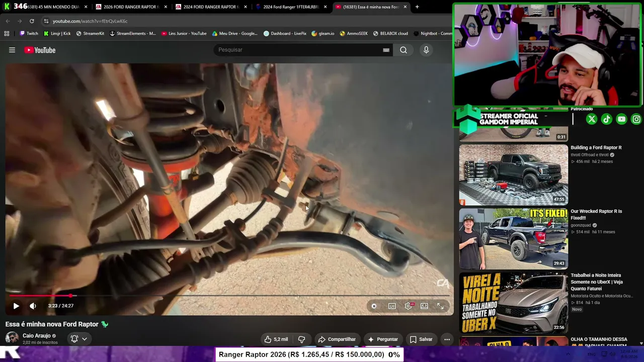Image resolution: width=644 pixels, height=362 pixels.
Task: Visit the goonzquad channel name
Action: tap(581, 225)
